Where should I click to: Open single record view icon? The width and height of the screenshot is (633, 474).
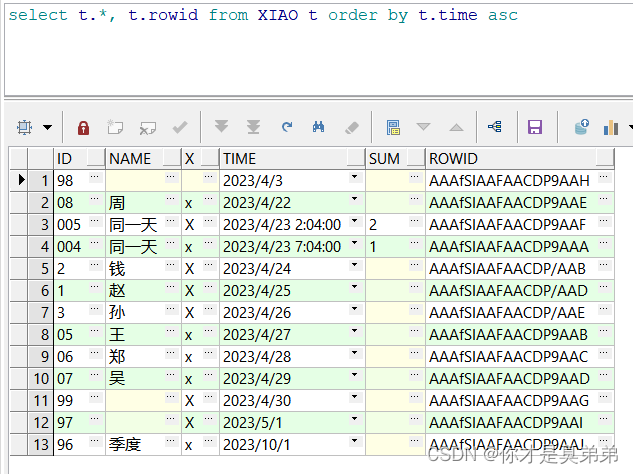click(393, 128)
